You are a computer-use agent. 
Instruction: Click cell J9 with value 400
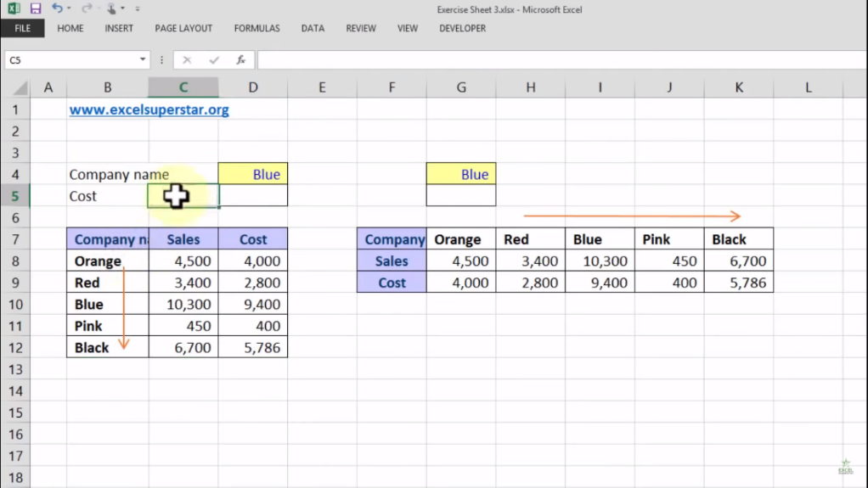click(669, 283)
